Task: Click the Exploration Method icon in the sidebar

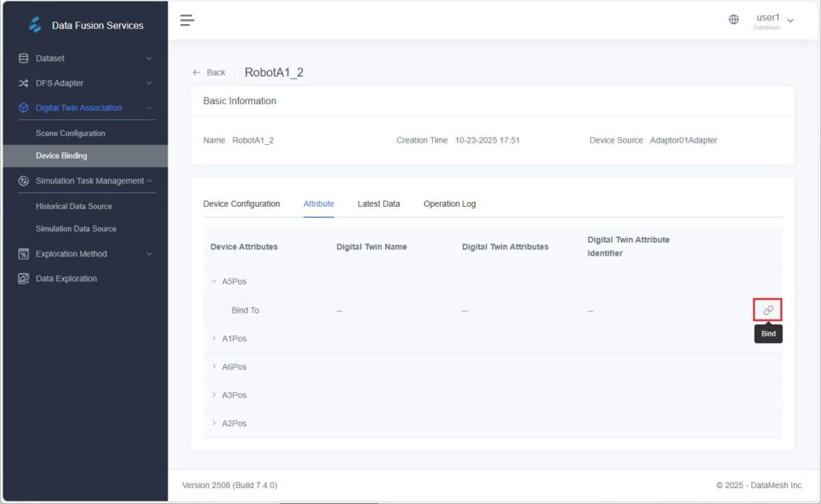Action: click(23, 254)
